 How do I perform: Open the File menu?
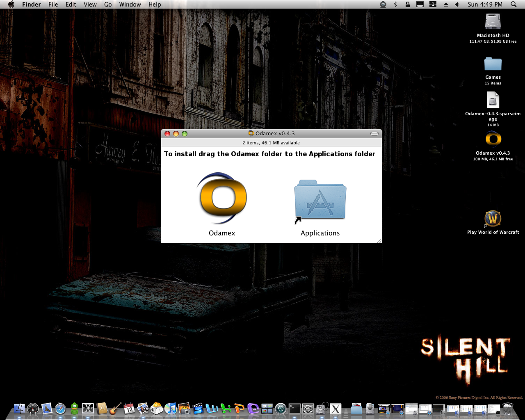click(53, 5)
